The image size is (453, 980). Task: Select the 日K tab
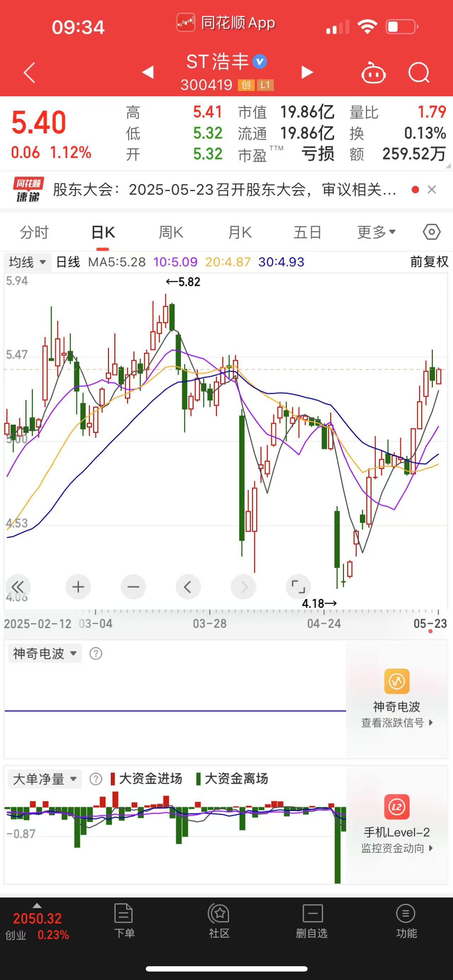tap(103, 232)
